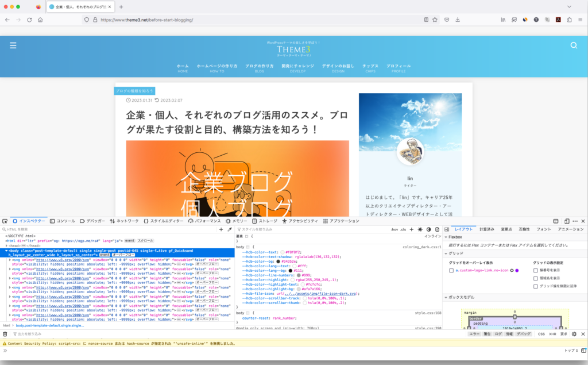588x365 pixels.
Task: Collapse the Flexbox section
Action: pyautogui.click(x=446, y=237)
